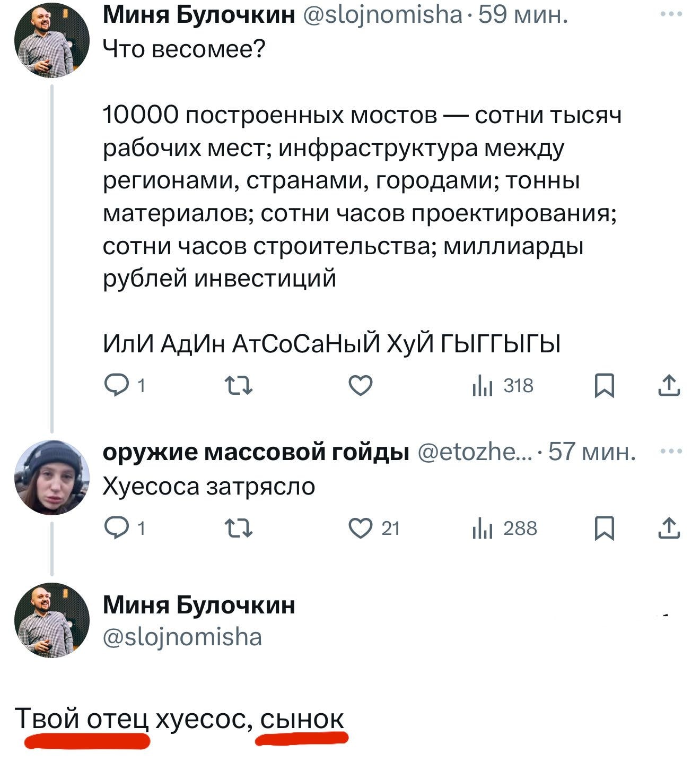Open the оружие массовой гойды profile name

tap(256, 452)
